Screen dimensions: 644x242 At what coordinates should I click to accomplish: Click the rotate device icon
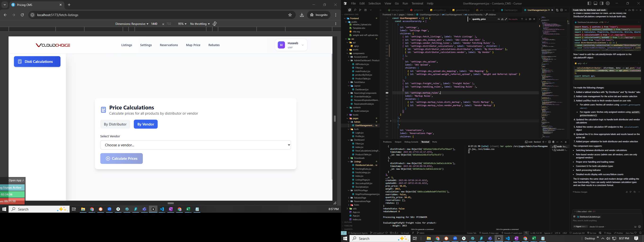215,24
